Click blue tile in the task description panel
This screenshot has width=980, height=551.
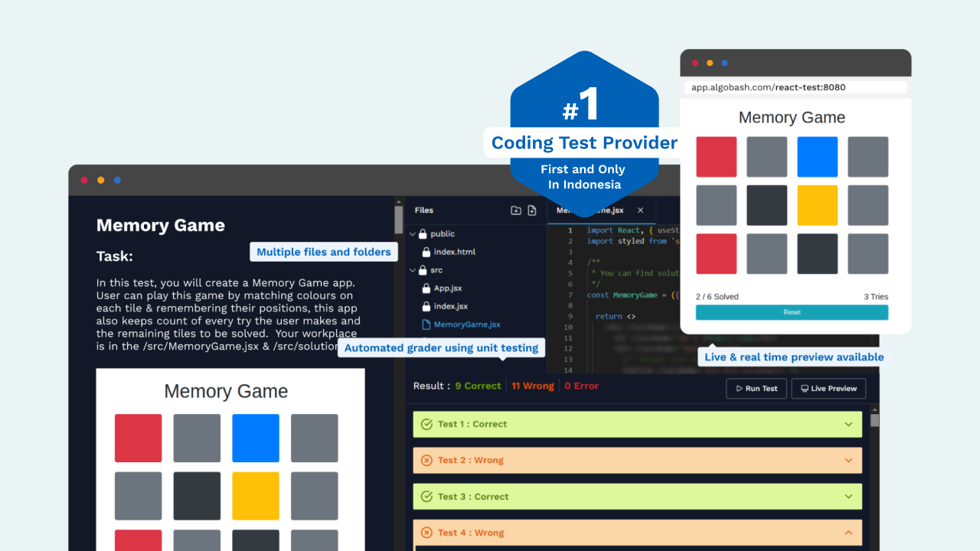point(256,439)
